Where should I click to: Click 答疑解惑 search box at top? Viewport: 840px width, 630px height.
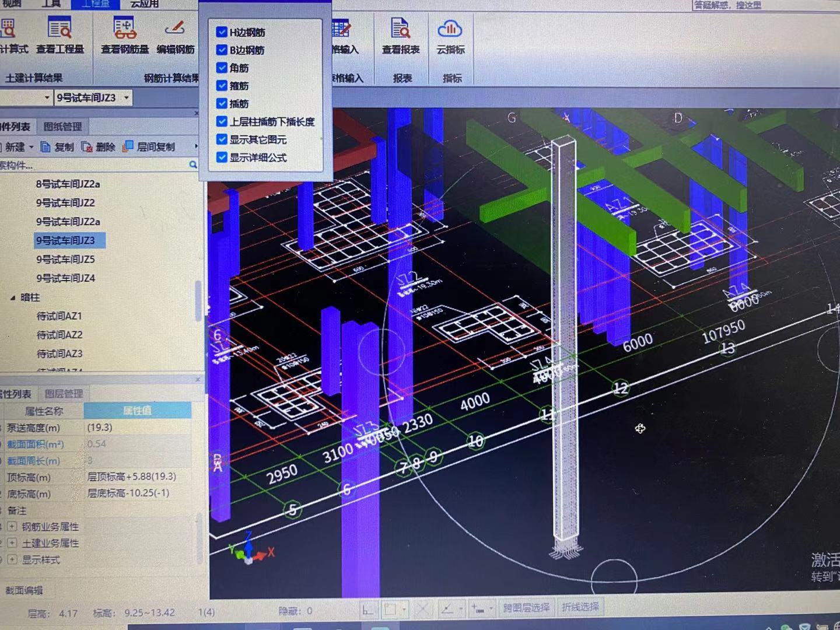765,5
